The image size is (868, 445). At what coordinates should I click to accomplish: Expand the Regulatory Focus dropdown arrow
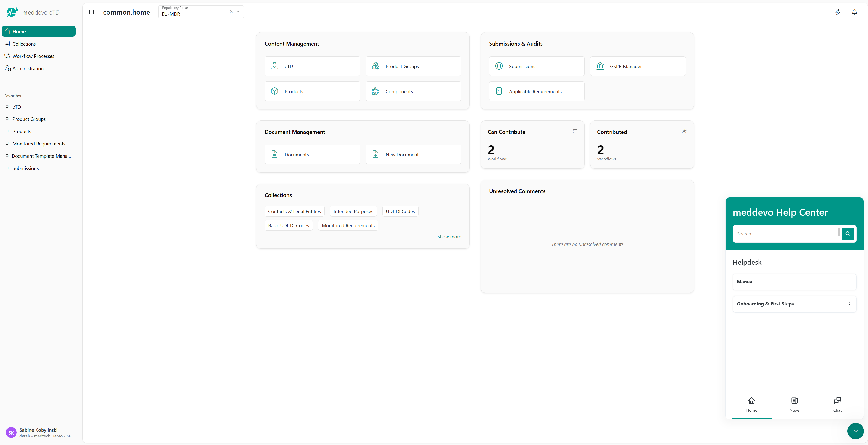(x=238, y=11)
